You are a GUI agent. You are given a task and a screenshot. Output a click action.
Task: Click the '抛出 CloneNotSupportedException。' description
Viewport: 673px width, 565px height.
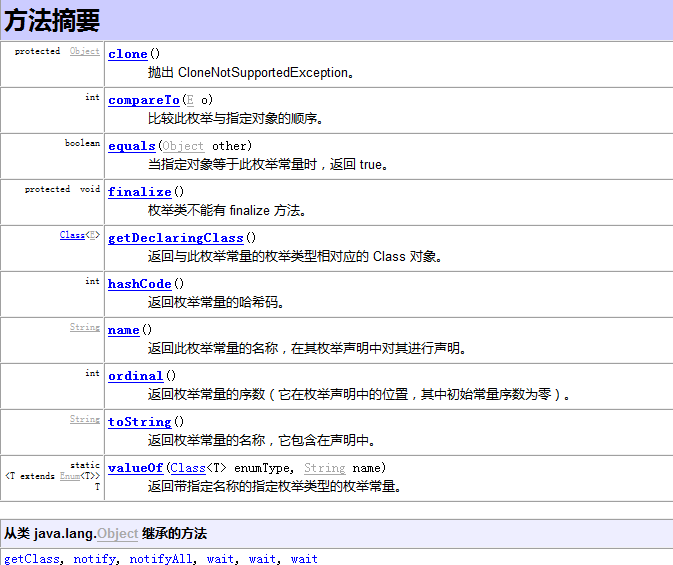pyautogui.click(x=251, y=73)
